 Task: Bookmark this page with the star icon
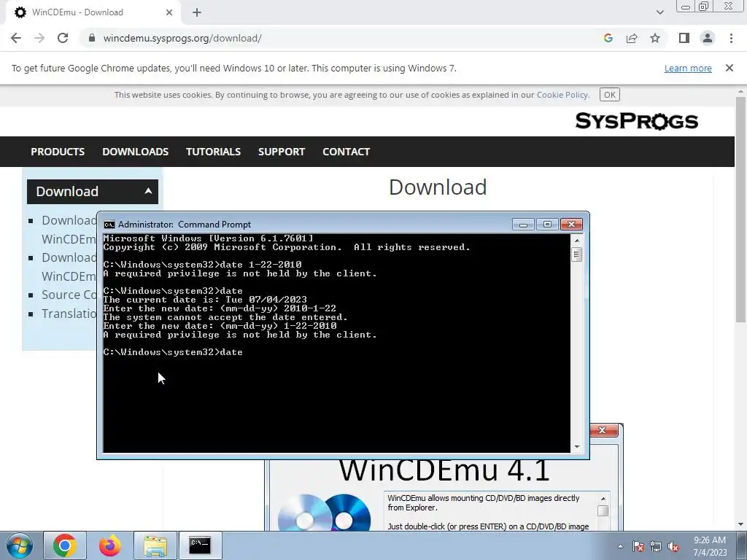tap(655, 38)
